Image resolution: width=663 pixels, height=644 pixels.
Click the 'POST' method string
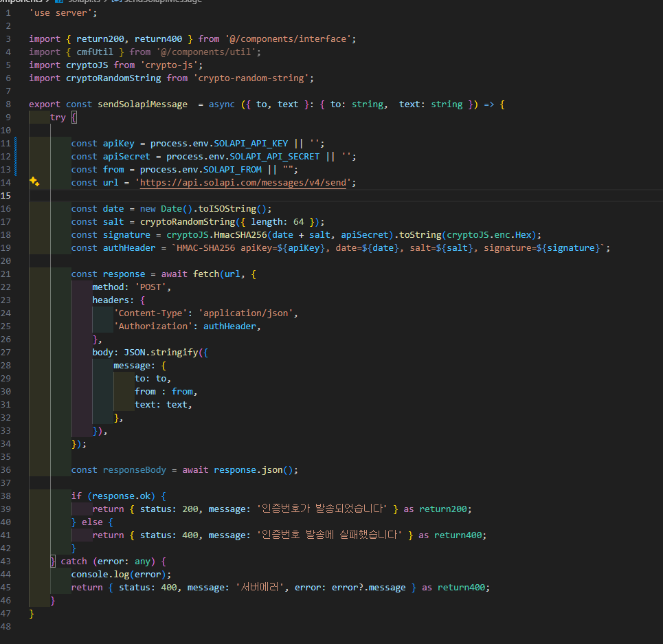click(x=150, y=287)
